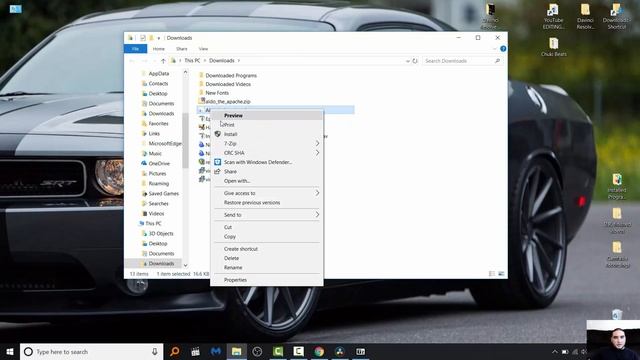This screenshot has width=640, height=360.
Task: Open the Installed Programs desktop icon
Action: pos(617,186)
